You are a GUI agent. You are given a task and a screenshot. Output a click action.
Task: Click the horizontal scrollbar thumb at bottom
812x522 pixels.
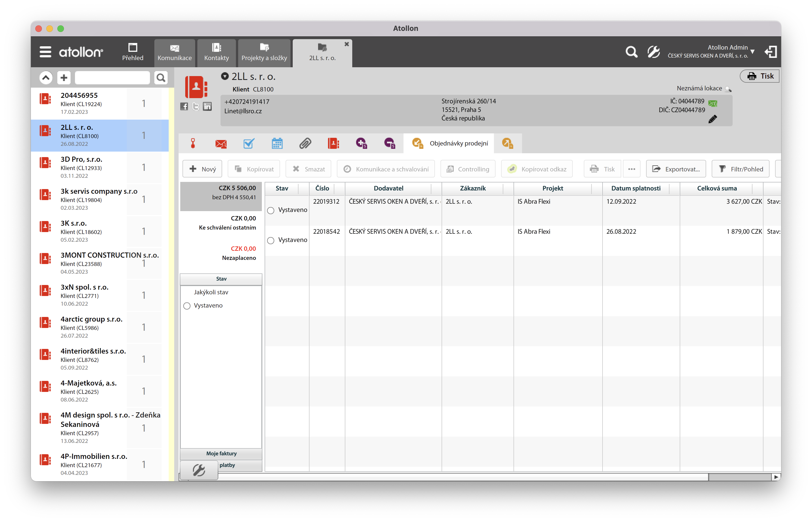(x=740, y=477)
